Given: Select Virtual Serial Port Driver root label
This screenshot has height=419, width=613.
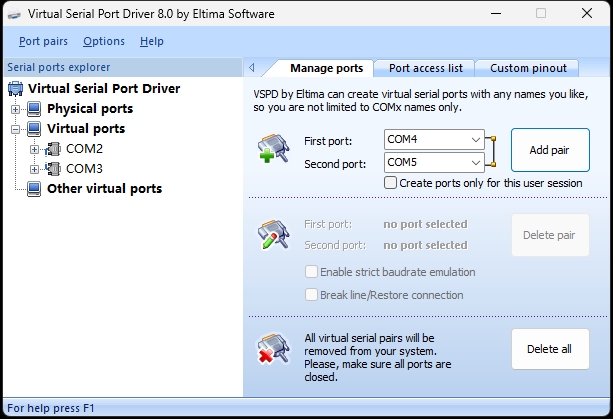Looking at the screenshot, I should click(x=104, y=89).
